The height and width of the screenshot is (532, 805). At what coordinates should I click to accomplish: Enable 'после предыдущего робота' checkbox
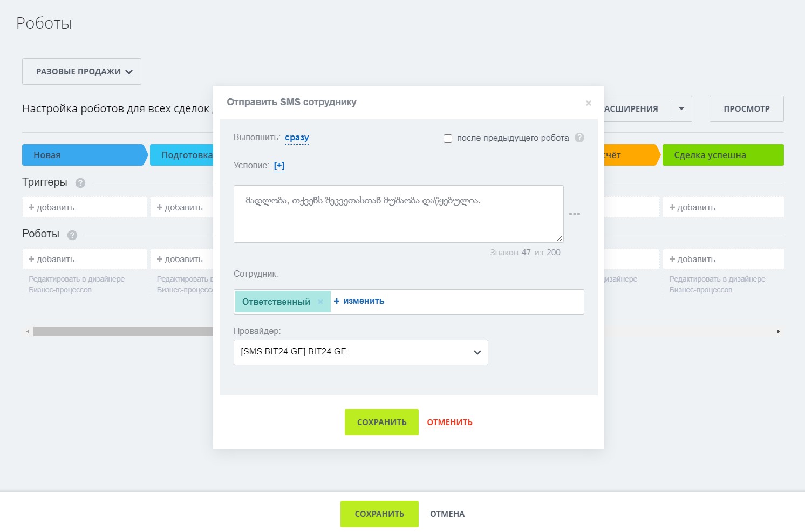click(x=448, y=139)
